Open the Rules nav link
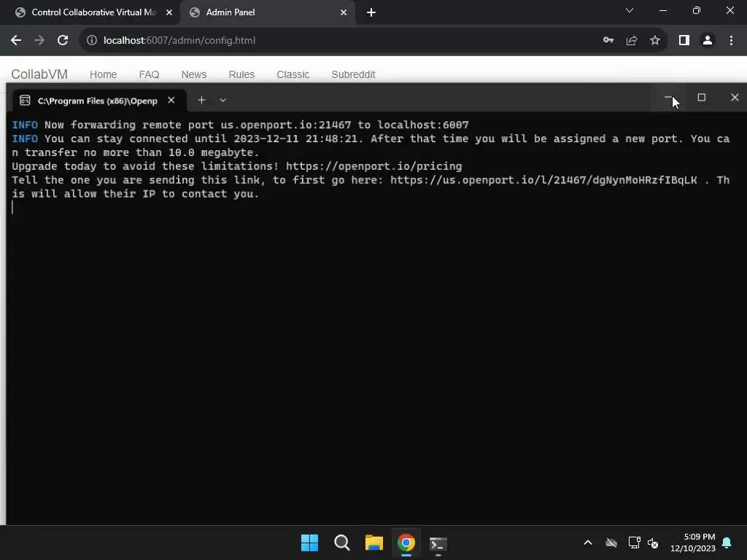747x560 pixels. pyautogui.click(x=241, y=75)
